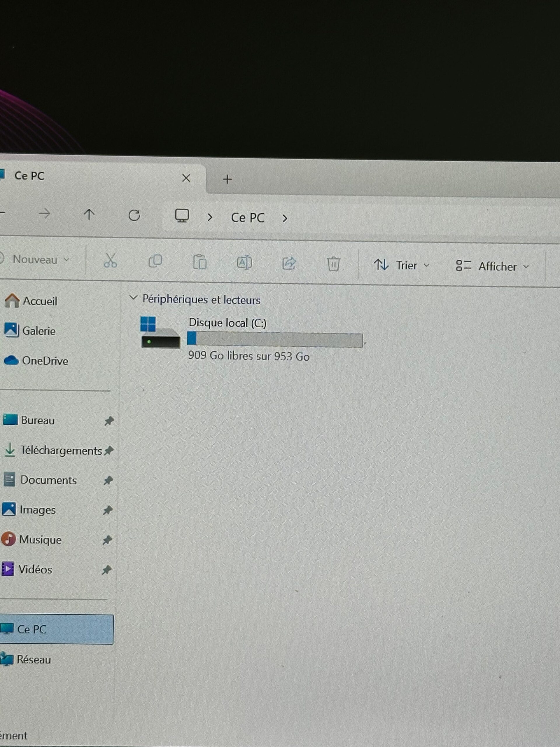The width and height of the screenshot is (560, 747).
Task: Collapse the Périphériques et lecteurs group
Action: (133, 298)
